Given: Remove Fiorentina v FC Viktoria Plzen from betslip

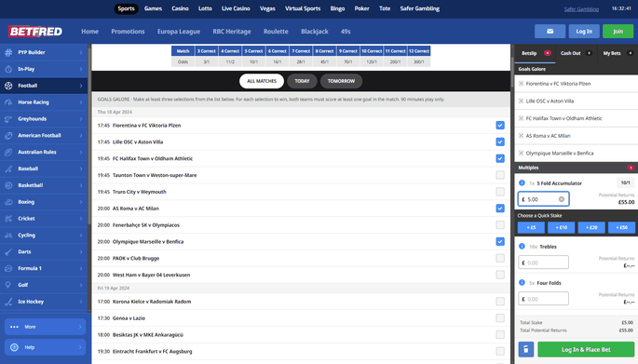Looking at the screenshot, I should pyautogui.click(x=522, y=84).
